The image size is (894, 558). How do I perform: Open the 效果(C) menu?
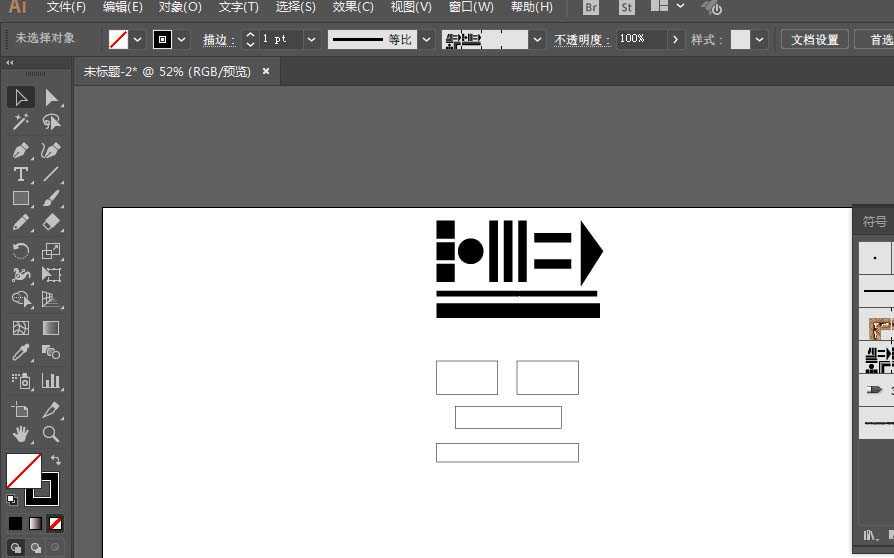353,7
